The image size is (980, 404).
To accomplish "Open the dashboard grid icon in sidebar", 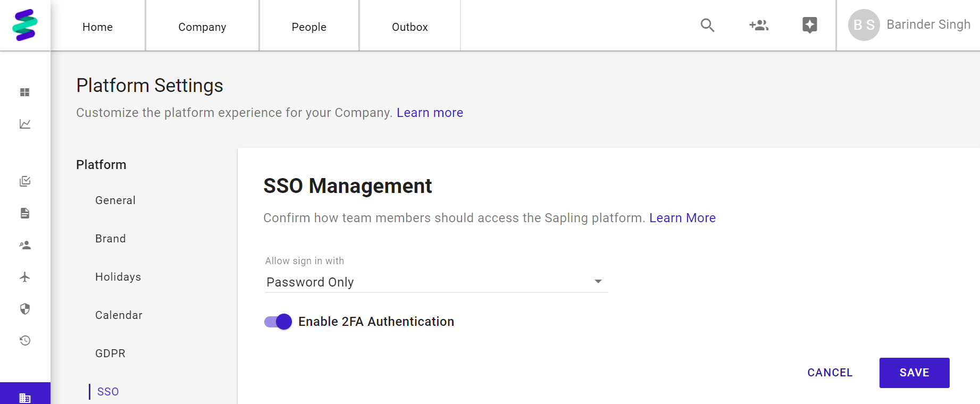I will point(25,92).
